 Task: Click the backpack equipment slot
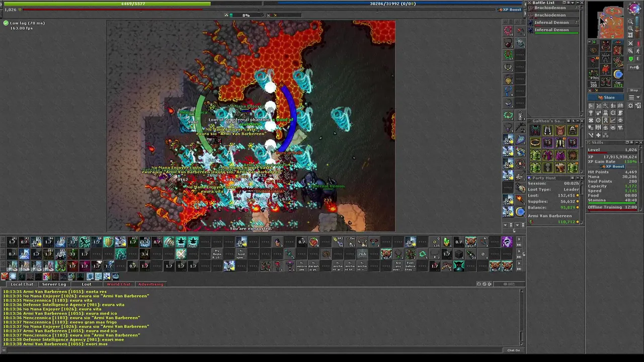618,50
